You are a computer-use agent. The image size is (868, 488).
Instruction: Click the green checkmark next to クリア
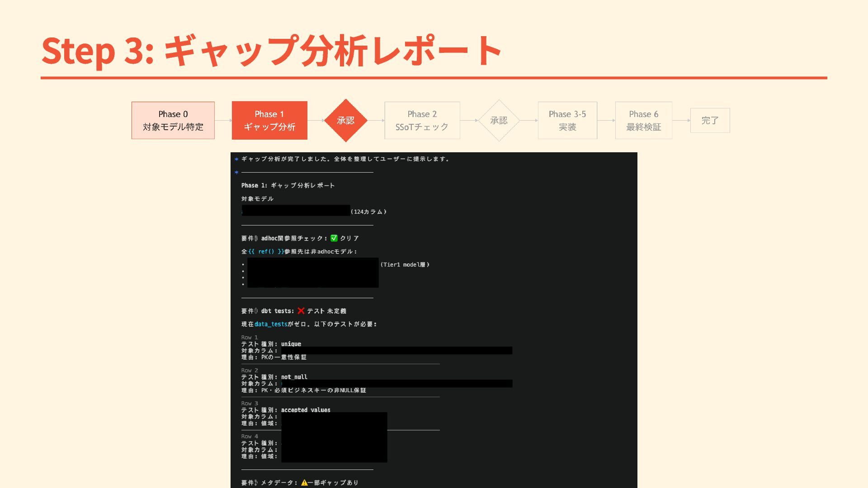334,238
